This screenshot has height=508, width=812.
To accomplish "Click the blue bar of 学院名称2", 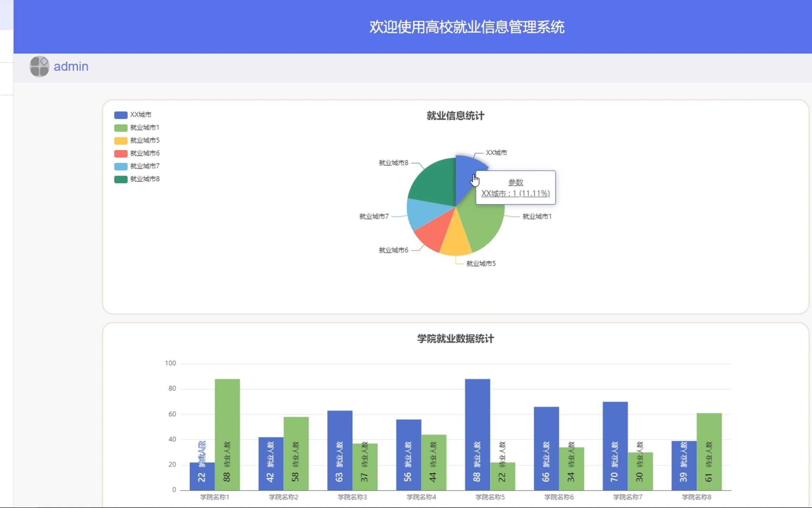I will pos(271,464).
